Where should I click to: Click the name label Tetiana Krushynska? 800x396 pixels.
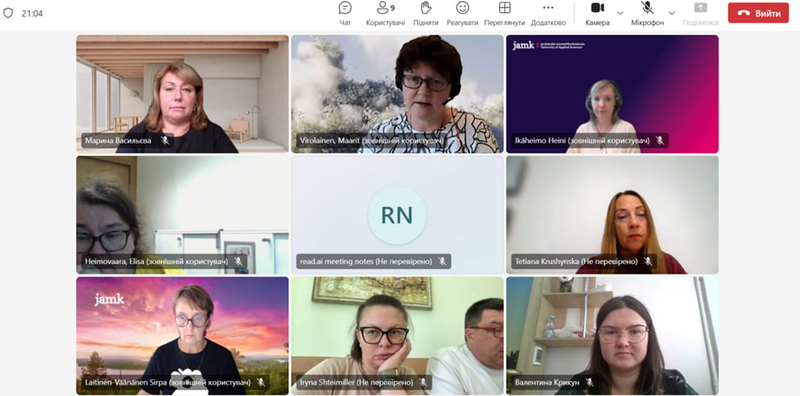coord(576,261)
